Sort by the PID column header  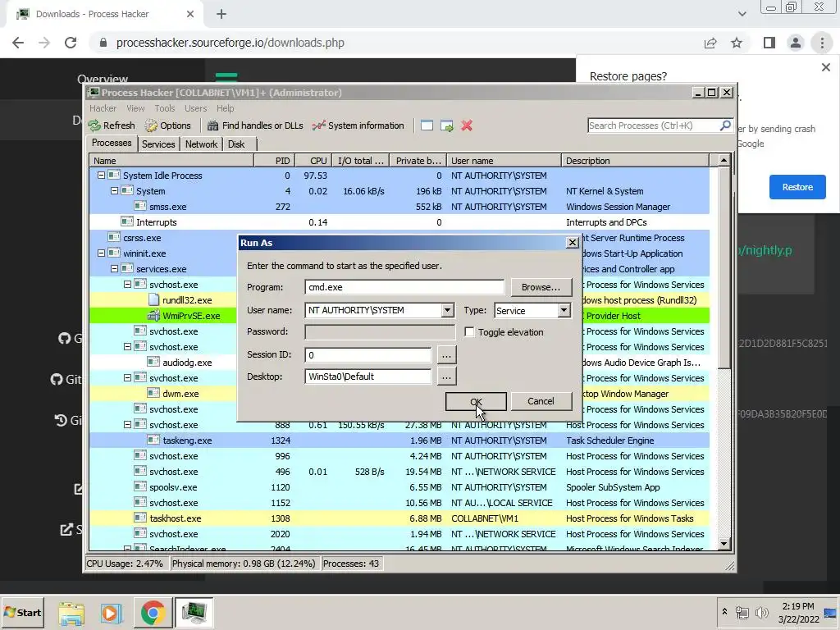(x=274, y=161)
